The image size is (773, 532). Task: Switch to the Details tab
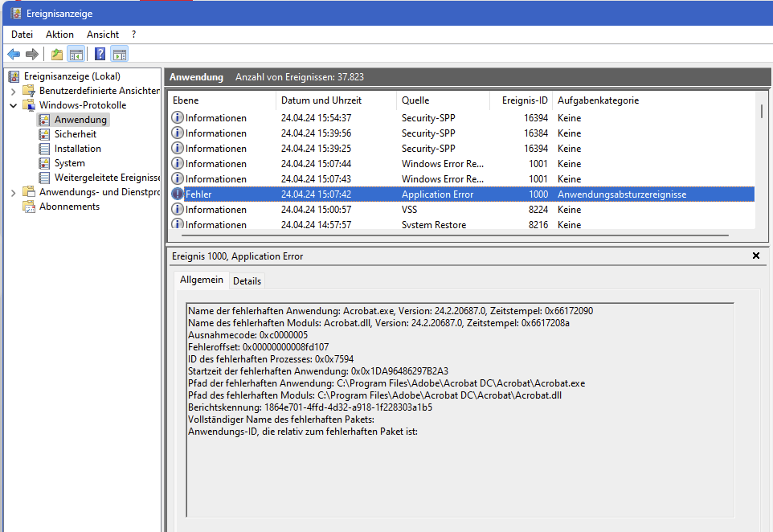247,280
